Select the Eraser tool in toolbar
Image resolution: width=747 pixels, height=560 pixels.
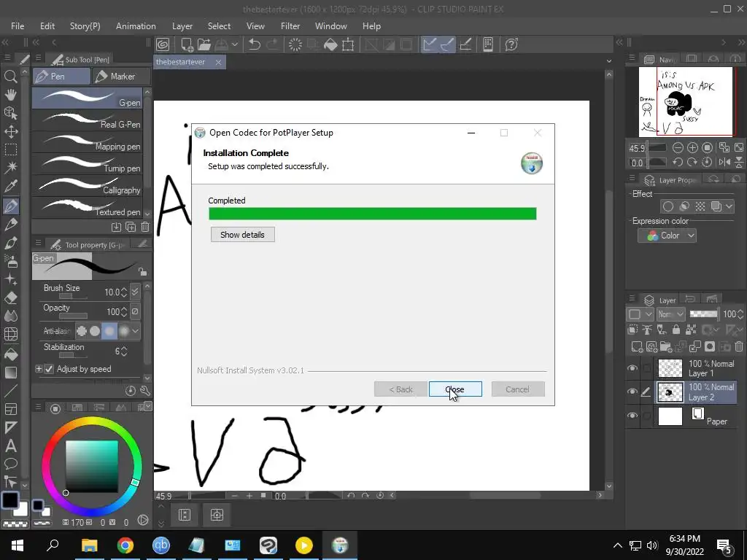tap(10, 298)
